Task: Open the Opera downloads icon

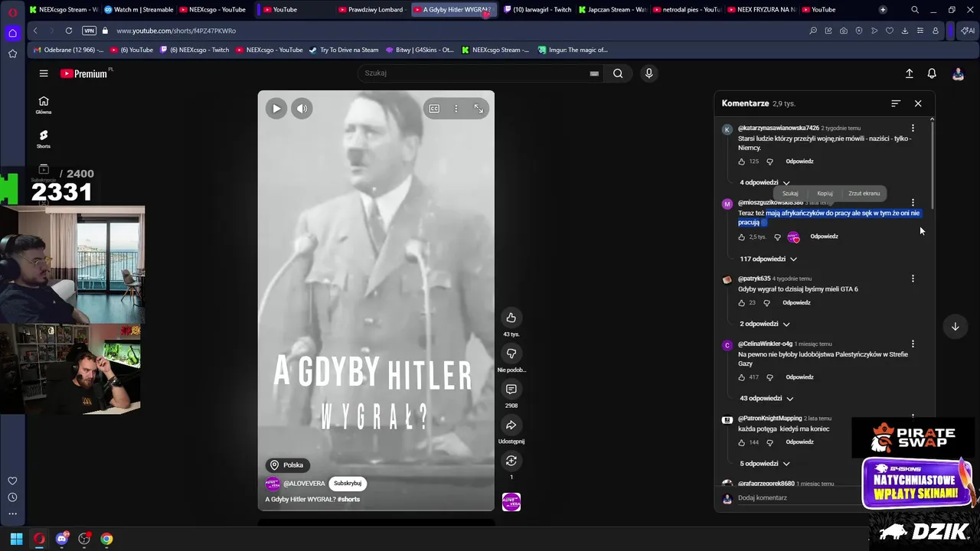Action: click(x=904, y=31)
